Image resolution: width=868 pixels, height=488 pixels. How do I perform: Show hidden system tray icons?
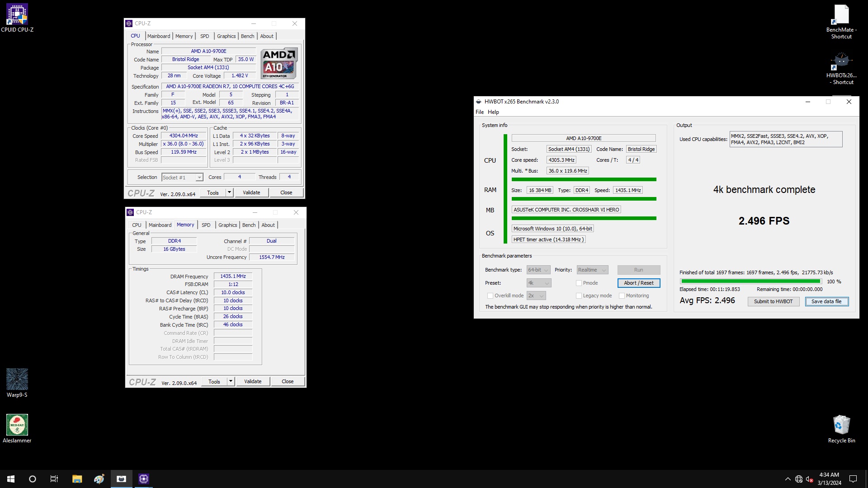point(788,479)
